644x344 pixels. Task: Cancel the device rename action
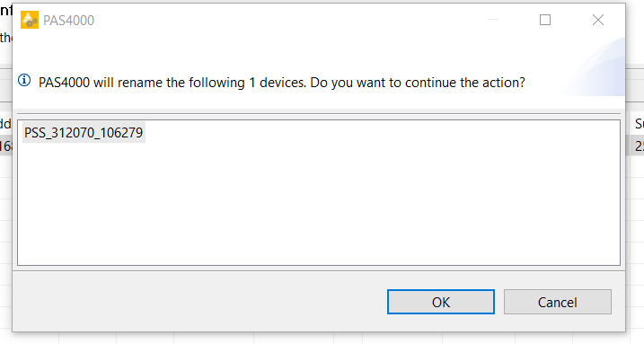click(x=558, y=302)
